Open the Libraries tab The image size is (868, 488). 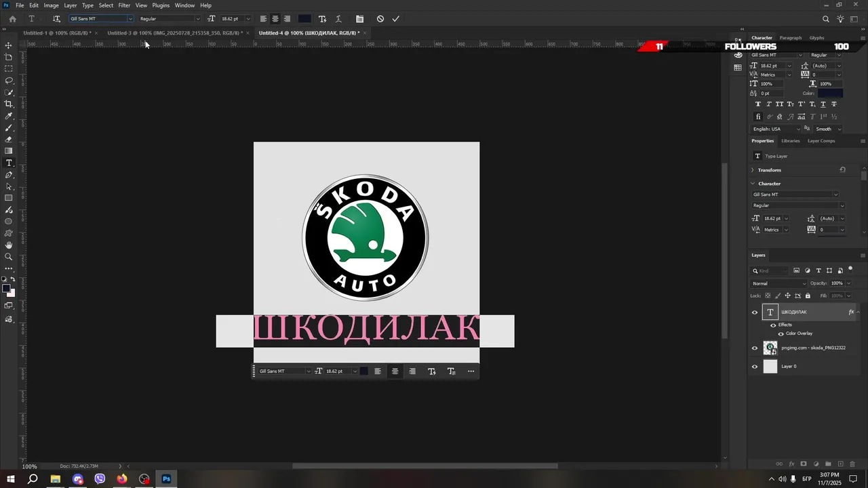point(791,141)
